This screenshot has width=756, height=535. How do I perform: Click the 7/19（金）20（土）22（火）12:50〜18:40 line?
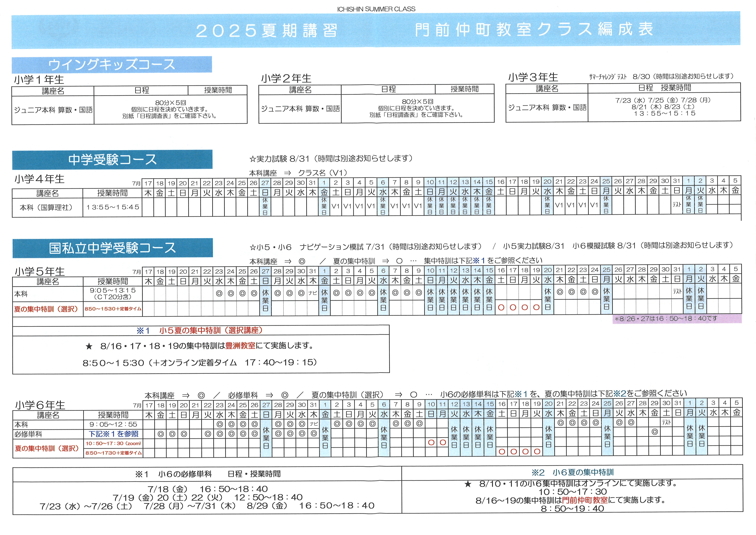click(207, 497)
